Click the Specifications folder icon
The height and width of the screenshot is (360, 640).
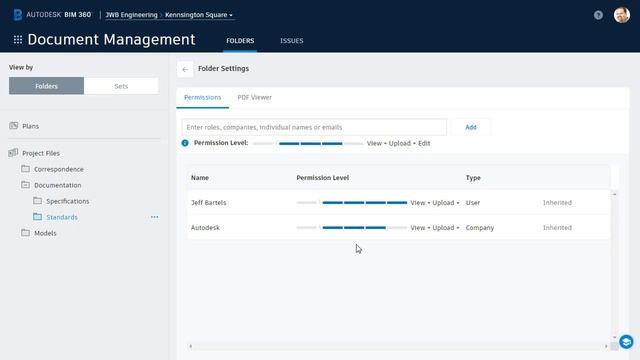pos(38,200)
